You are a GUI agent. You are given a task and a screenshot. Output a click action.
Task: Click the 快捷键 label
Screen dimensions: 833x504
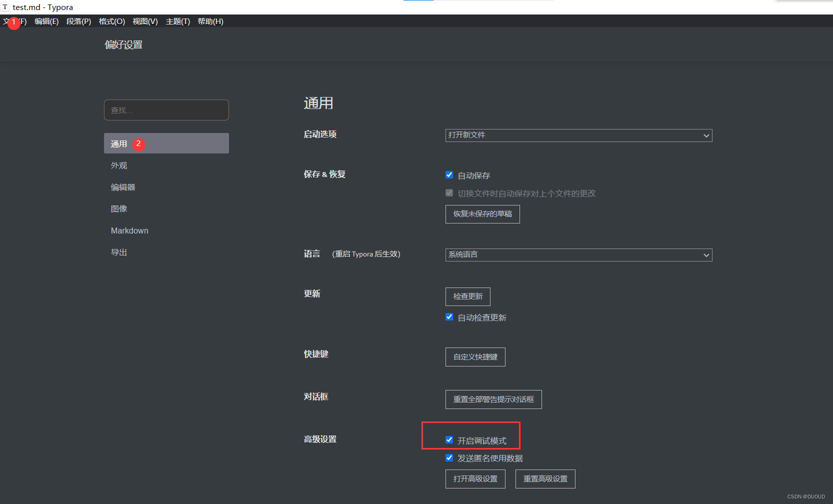[316, 354]
